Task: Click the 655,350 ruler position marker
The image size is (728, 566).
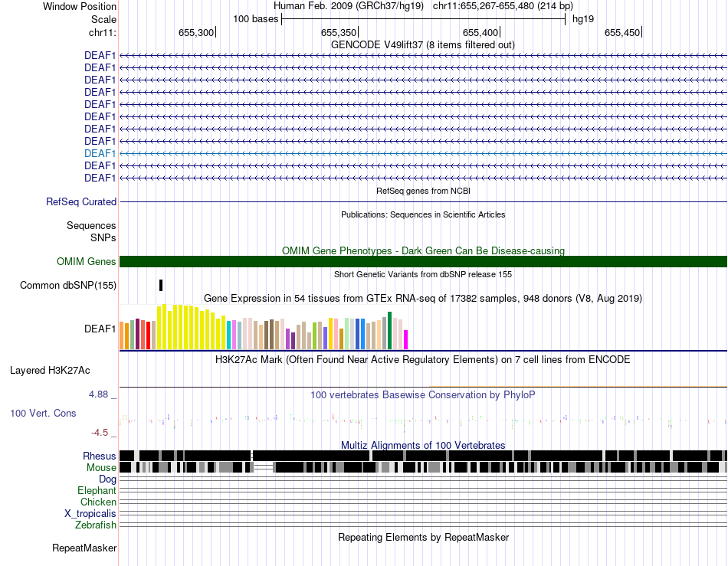Action: 339,32
